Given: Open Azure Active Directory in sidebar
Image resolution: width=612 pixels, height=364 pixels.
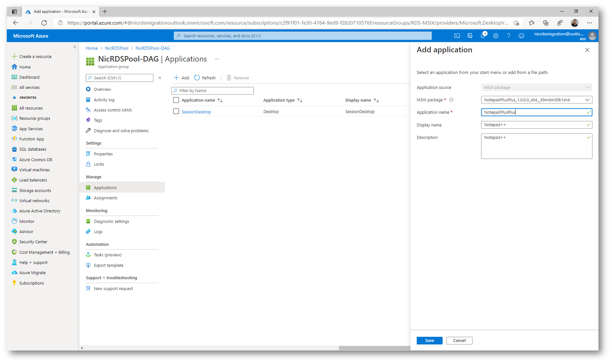Looking at the screenshot, I should point(36,211).
